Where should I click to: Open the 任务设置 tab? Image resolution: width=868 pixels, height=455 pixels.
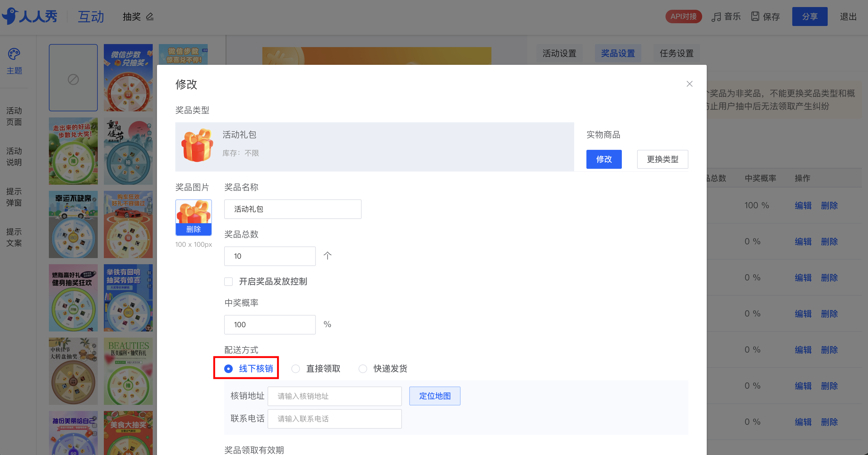click(x=677, y=53)
